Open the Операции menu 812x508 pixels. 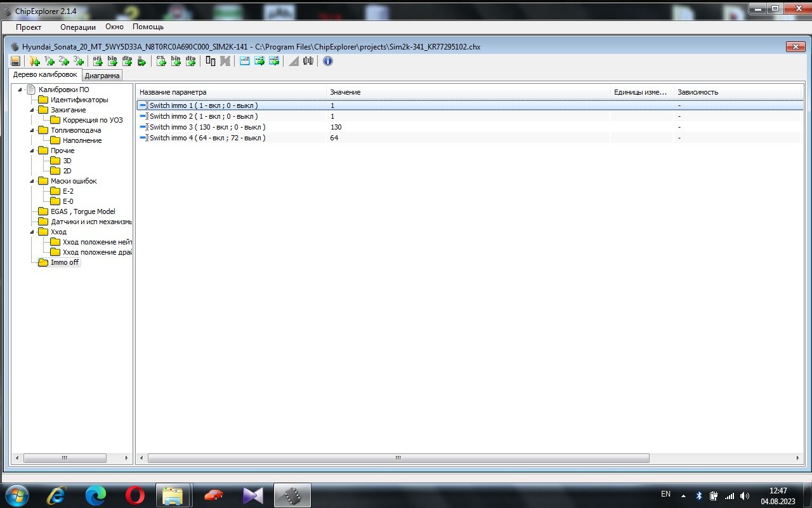pyautogui.click(x=77, y=27)
